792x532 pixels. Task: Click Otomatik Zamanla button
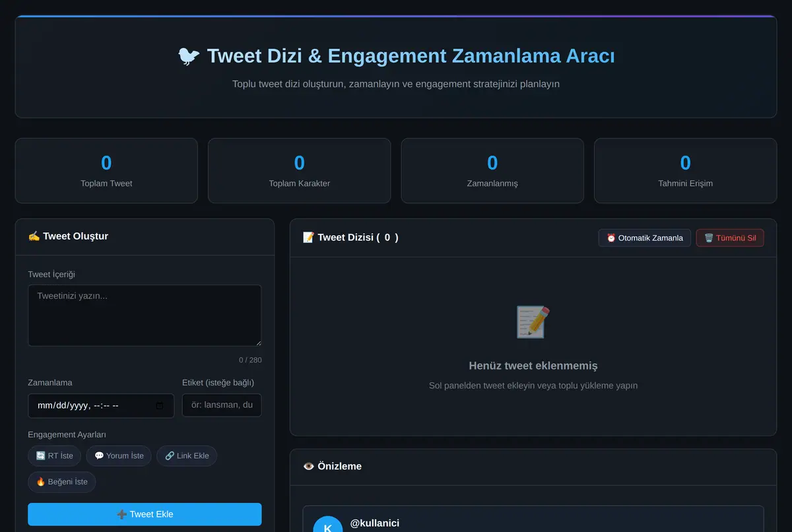(645, 238)
